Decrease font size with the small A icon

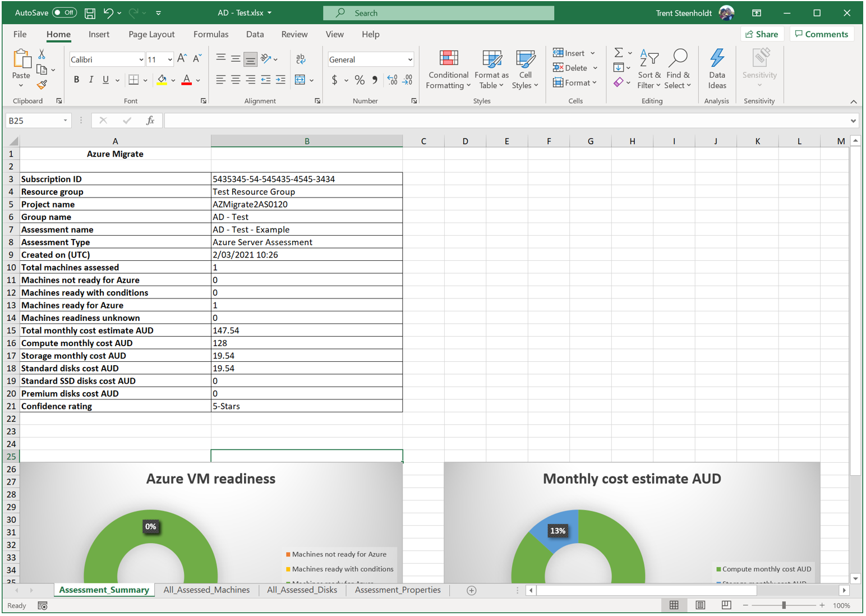coord(197,59)
